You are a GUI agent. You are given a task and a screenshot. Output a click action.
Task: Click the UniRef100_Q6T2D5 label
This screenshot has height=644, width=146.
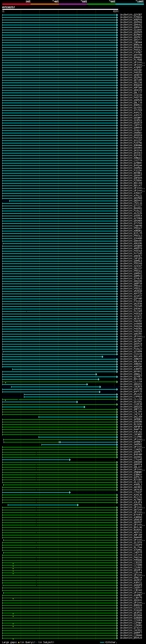(x=131, y=80)
